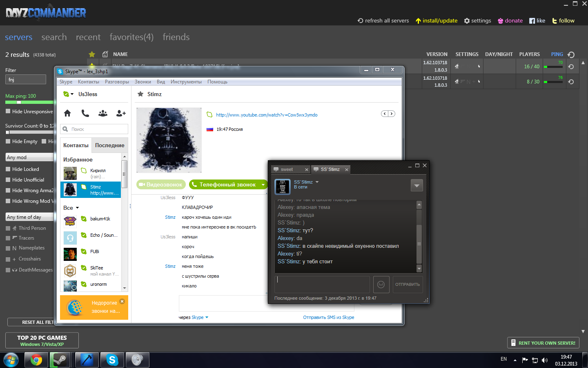
Task: Click the Видеозвонок button
Action: tap(161, 185)
